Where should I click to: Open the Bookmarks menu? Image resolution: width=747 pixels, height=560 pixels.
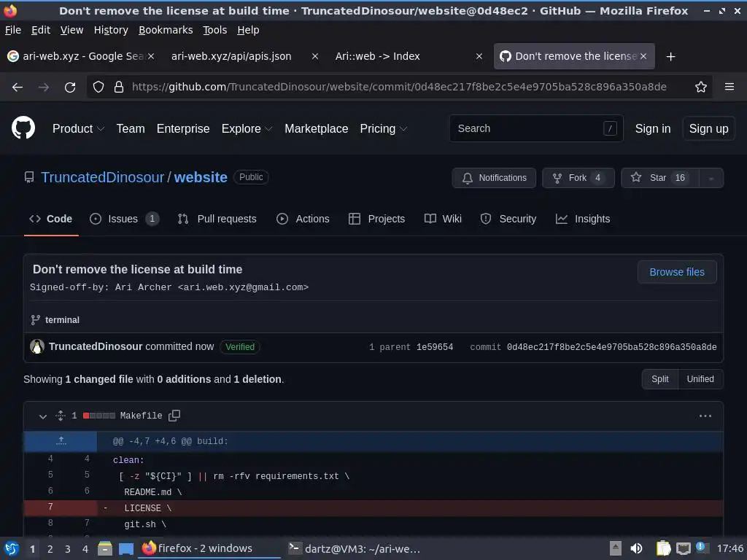pyautogui.click(x=166, y=30)
